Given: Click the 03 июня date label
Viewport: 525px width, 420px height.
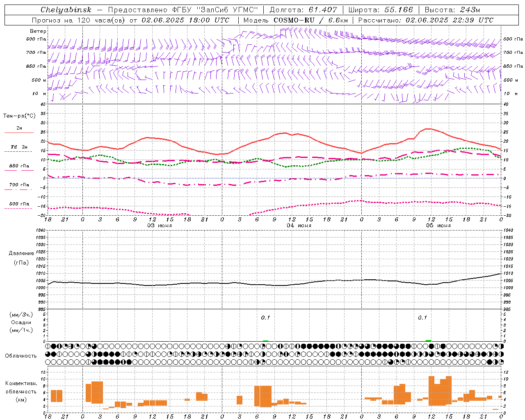Looking at the screenshot, I should coord(160,226).
